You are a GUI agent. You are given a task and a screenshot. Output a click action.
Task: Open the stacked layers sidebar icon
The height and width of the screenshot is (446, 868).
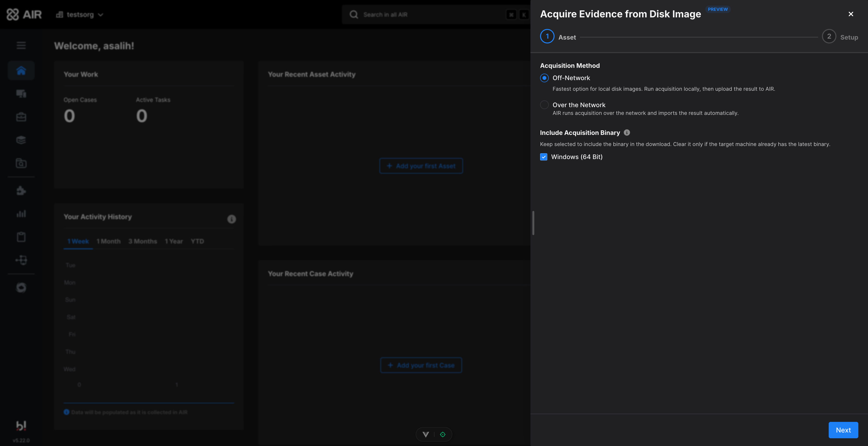(x=21, y=140)
